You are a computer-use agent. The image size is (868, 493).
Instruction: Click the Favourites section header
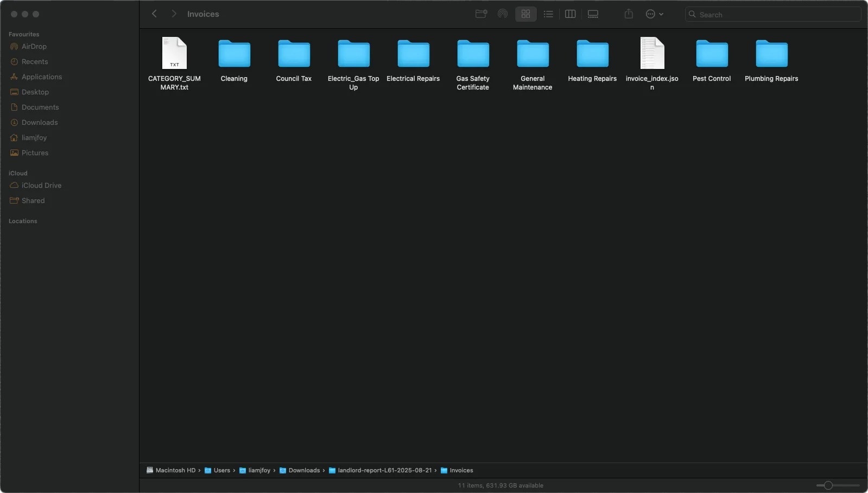tap(24, 34)
